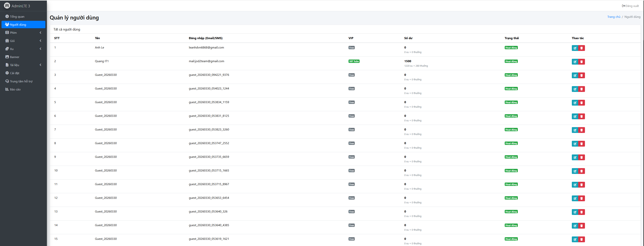Delete user in row 15
Viewport: 644px width, 246px height.
[582, 239]
